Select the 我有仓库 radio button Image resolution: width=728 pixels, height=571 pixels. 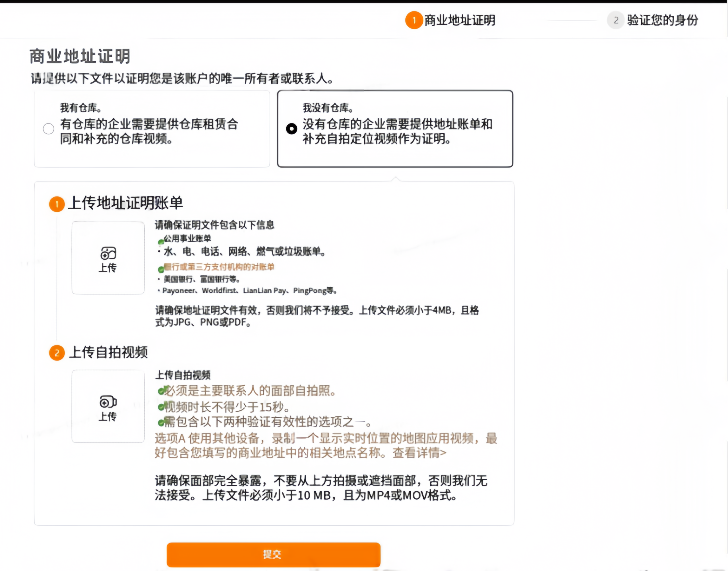click(x=48, y=129)
